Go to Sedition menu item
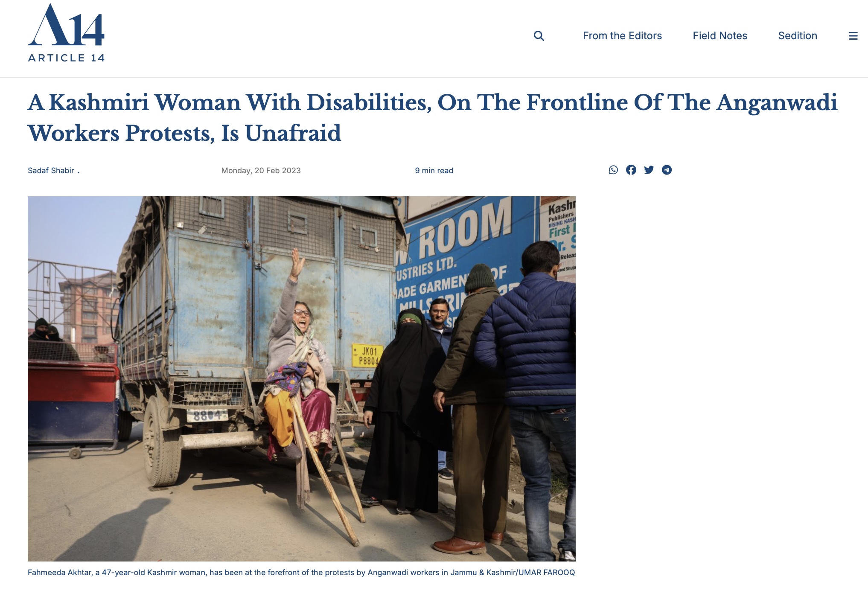 tap(798, 36)
